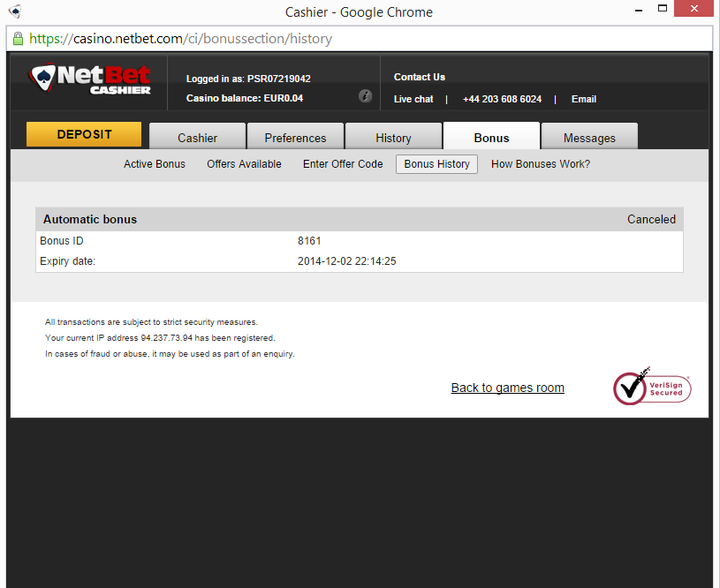Click expiry date value 2014-12-02 22:14:25
The height and width of the screenshot is (588, 720).
tap(346, 261)
